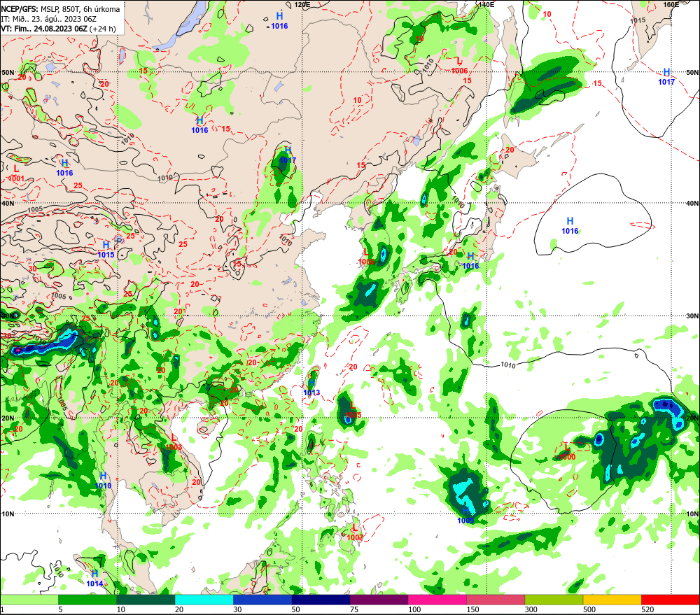Click the H 1010 high pressure label
This screenshot has width=700, height=615.
103,481
